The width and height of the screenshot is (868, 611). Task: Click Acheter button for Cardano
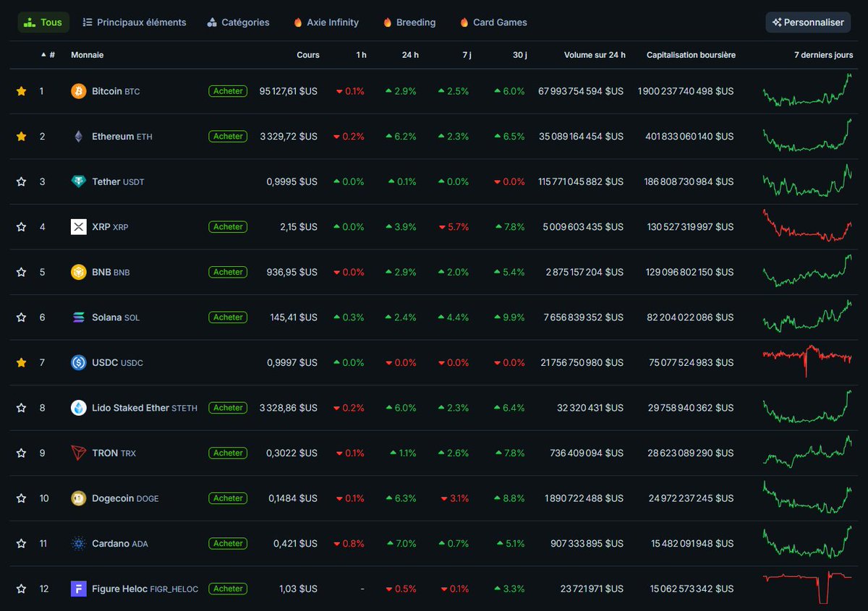coord(228,543)
